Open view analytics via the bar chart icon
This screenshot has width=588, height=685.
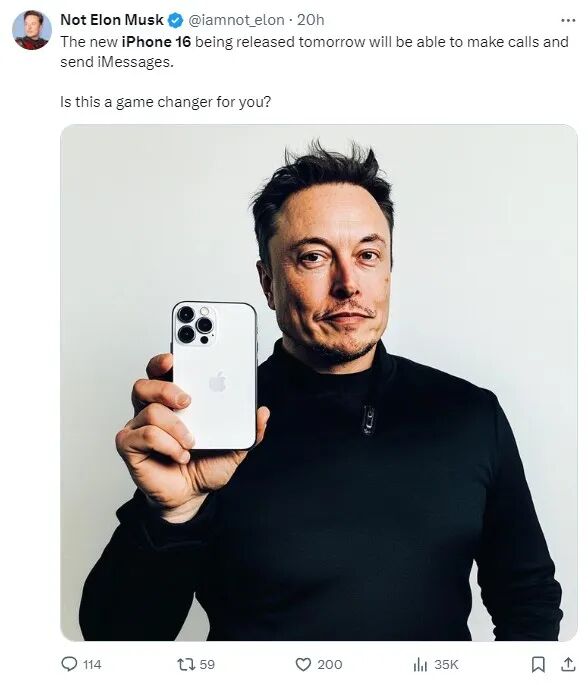click(x=420, y=665)
